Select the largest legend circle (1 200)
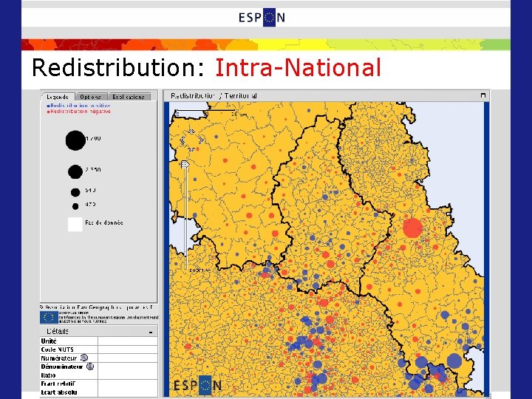 [x=75, y=140]
